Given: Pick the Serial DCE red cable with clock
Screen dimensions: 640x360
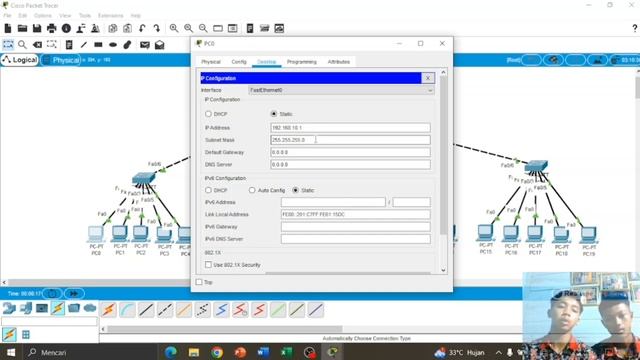Looking at the screenshot, I should pyautogui.click(x=240, y=310).
